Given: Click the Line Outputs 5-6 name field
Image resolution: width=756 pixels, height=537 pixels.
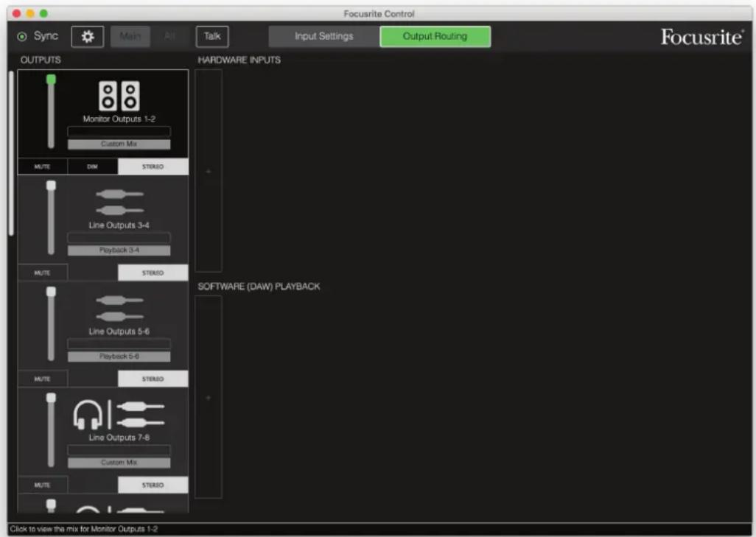Looking at the screenshot, I should coord(119,344).
